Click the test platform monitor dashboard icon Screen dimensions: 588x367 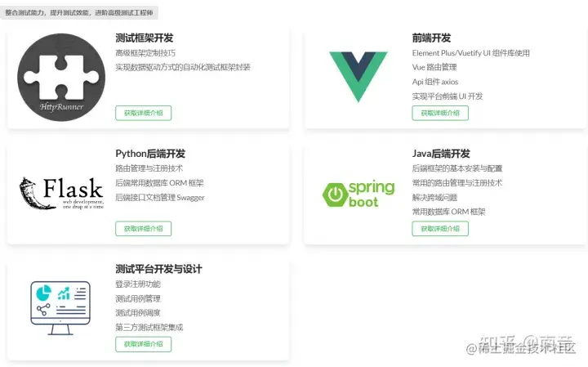[60, 307]
